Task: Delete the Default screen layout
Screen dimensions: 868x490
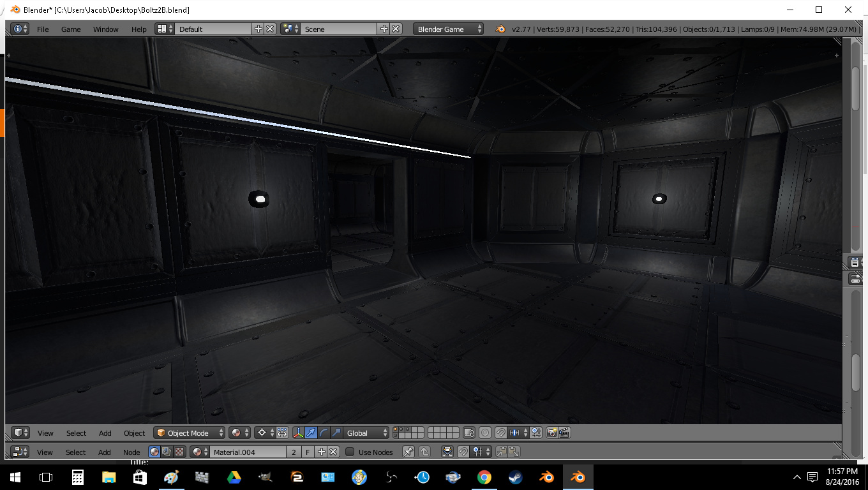Action: click(x=271, y=29)
